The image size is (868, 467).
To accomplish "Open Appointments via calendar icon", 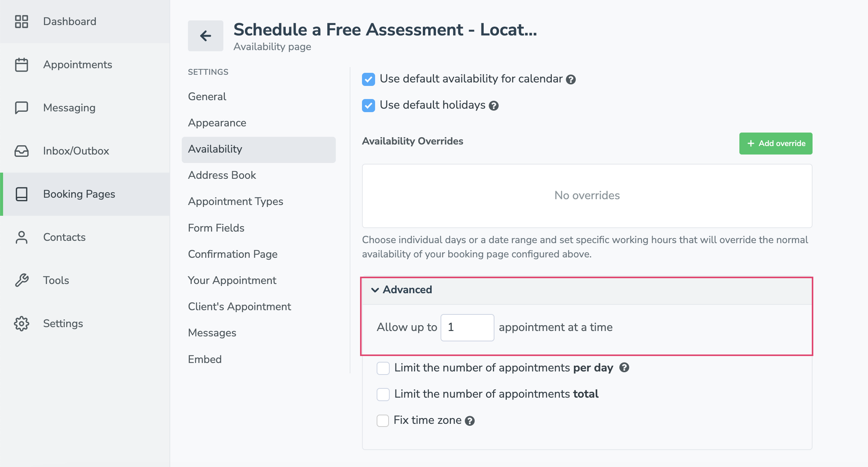I will pos(22,65).
